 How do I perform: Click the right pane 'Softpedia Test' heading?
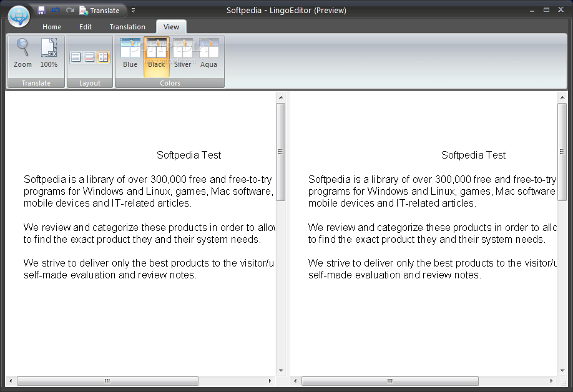[x=474, y=155]
